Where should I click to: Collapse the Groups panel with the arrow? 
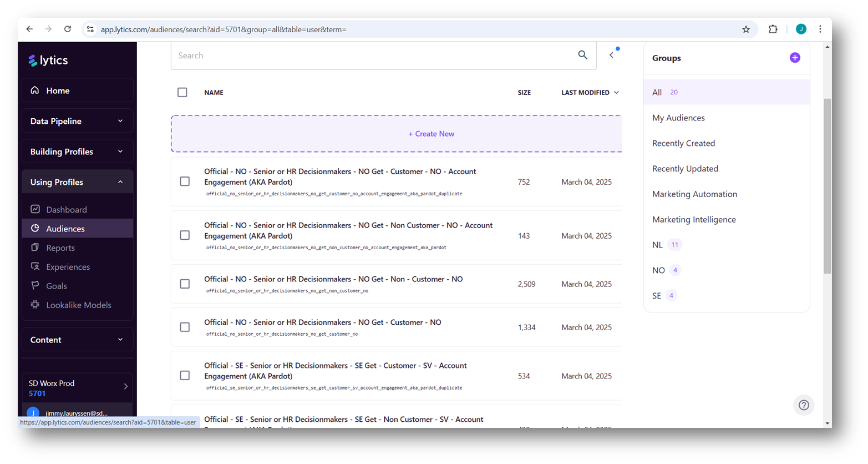coord(612,55)
